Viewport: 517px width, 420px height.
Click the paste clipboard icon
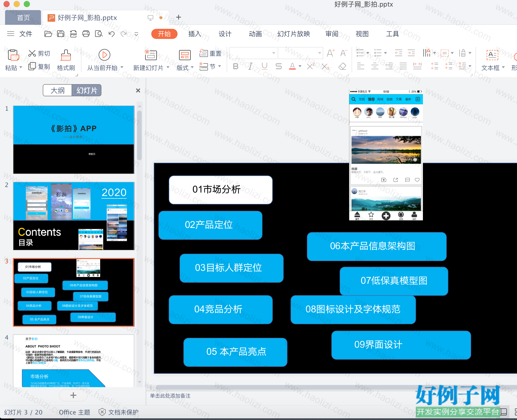pyautogui.click(x=13, y=55)
